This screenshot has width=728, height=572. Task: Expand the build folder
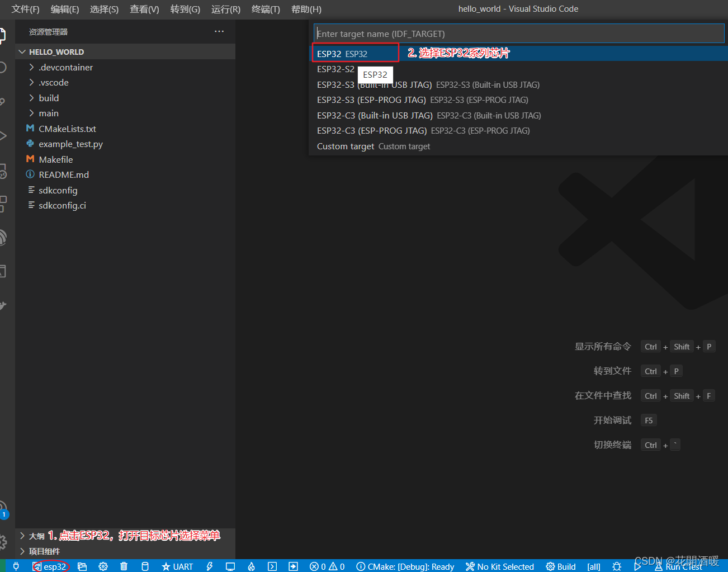tap(125, 98)
